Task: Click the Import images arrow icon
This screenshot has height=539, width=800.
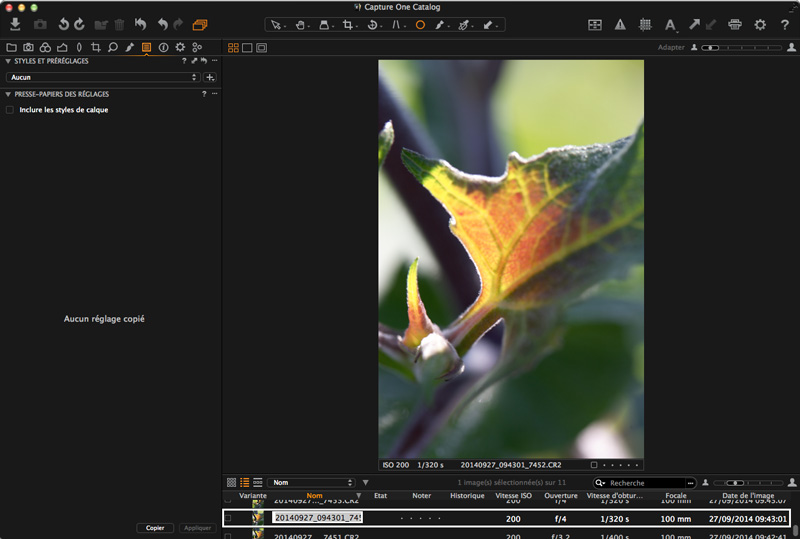Action: click(15, 24)
